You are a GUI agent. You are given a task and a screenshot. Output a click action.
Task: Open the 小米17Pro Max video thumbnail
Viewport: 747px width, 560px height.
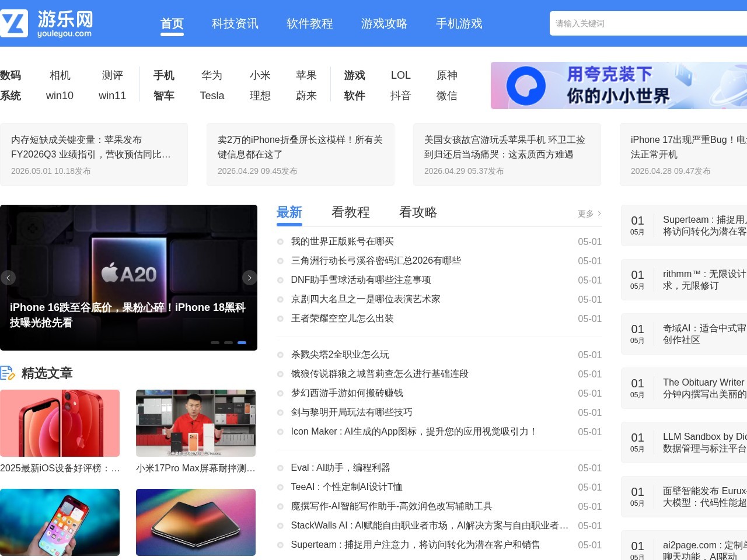tap(196, 423)
